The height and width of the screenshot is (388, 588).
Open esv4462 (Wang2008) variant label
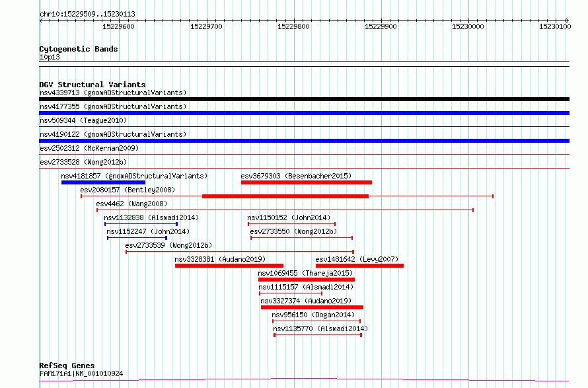[131, 204]
